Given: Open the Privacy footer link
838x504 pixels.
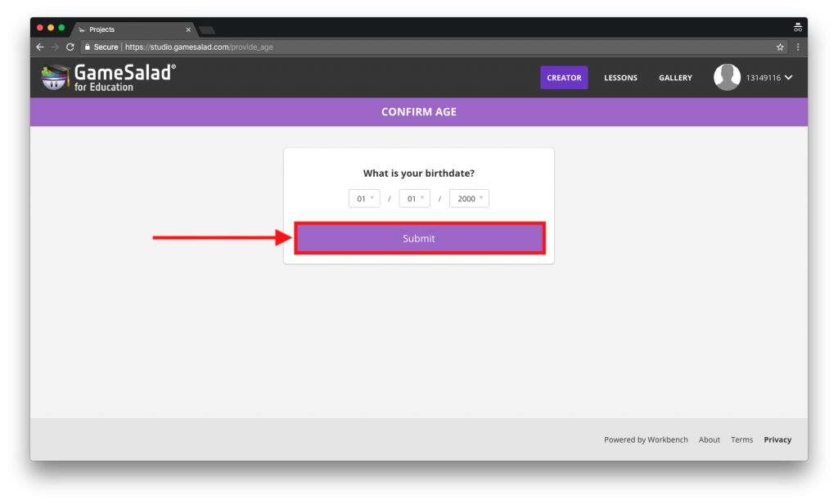Looking at the screenshot, I should [x=777, y=439].
